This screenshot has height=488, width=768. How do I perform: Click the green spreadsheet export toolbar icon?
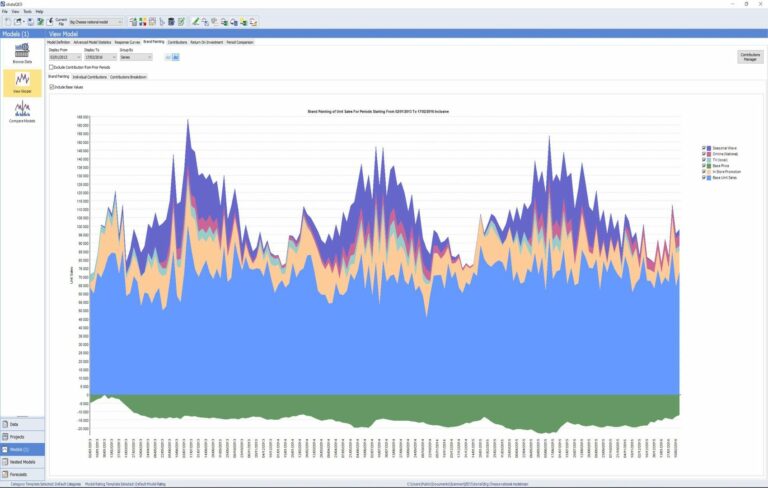pyautogui.click(x=40, y=22)
